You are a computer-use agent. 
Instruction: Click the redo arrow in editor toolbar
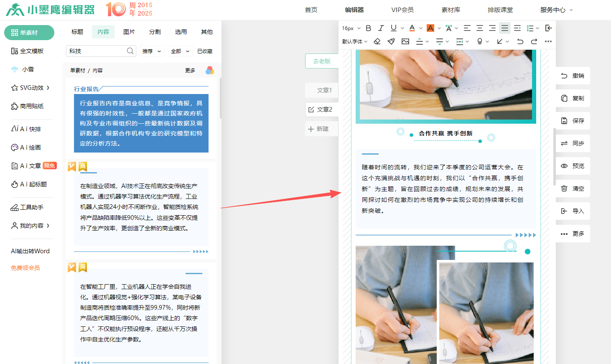click(534, 41)
